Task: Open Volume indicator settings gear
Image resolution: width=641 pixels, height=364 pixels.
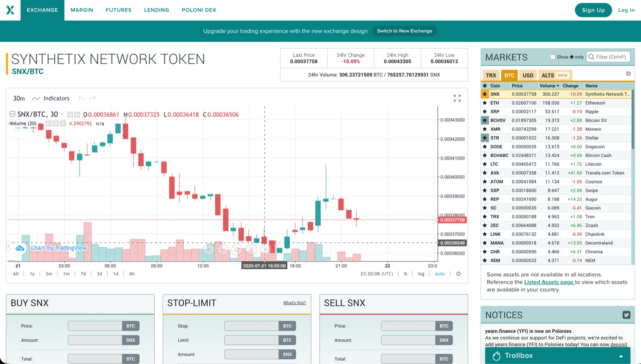Action: pyautogui.click(x=56, y=123)
